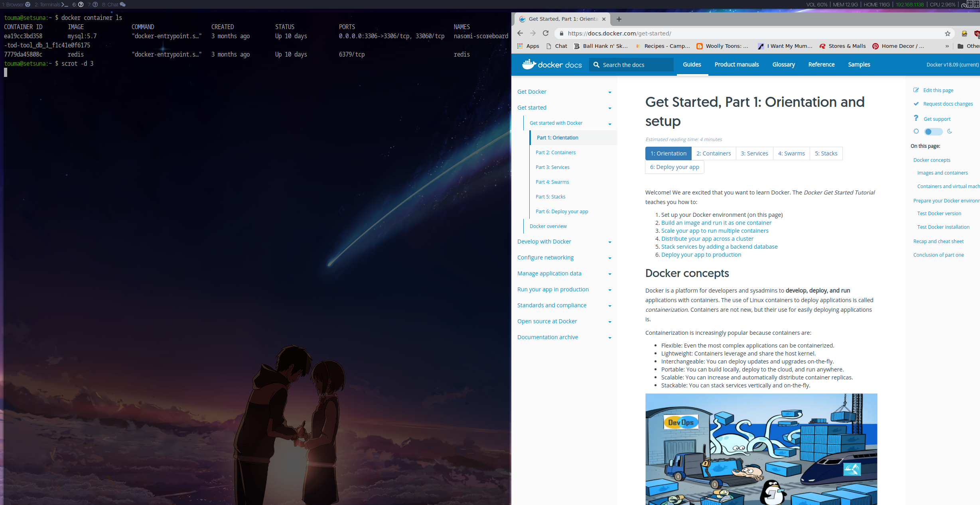Open the Glossary top menu item
The height and width of the screenshot is (505, 980).
click(783, 65)
